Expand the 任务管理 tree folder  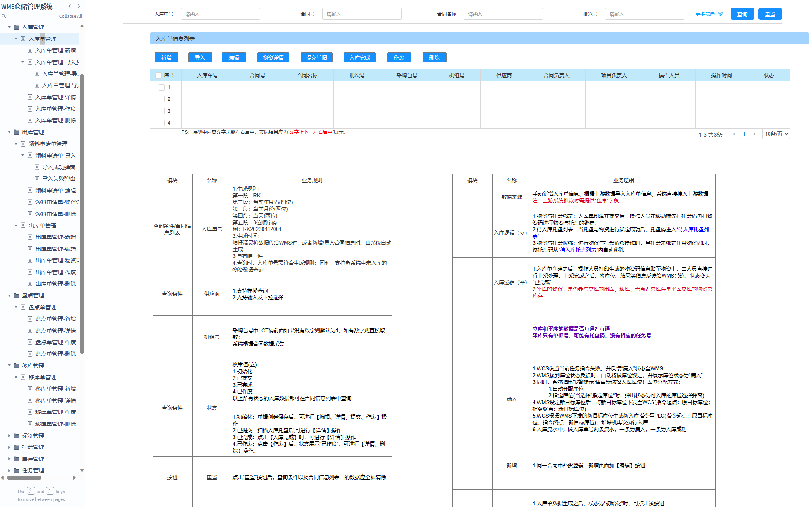pos(10,470)
